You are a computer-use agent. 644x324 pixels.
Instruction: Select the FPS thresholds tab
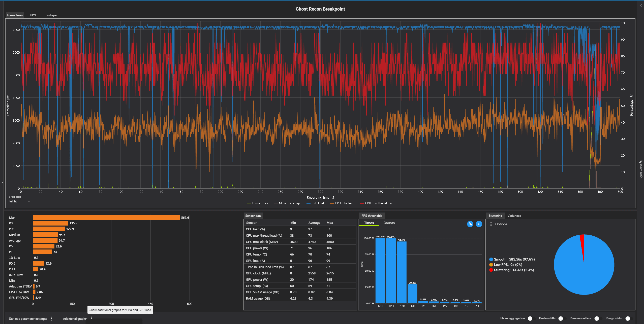tap(372, 216)
